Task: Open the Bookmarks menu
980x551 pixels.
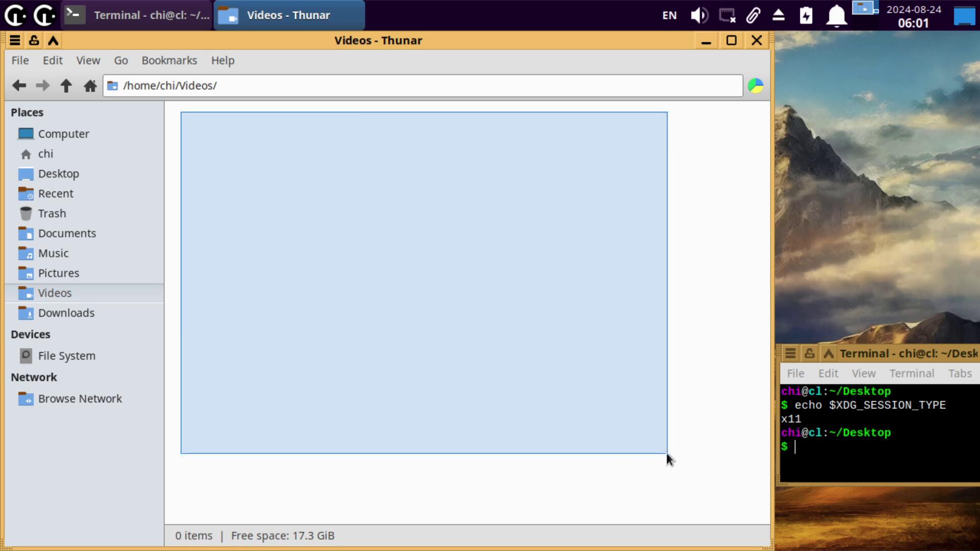Action: 169,60
